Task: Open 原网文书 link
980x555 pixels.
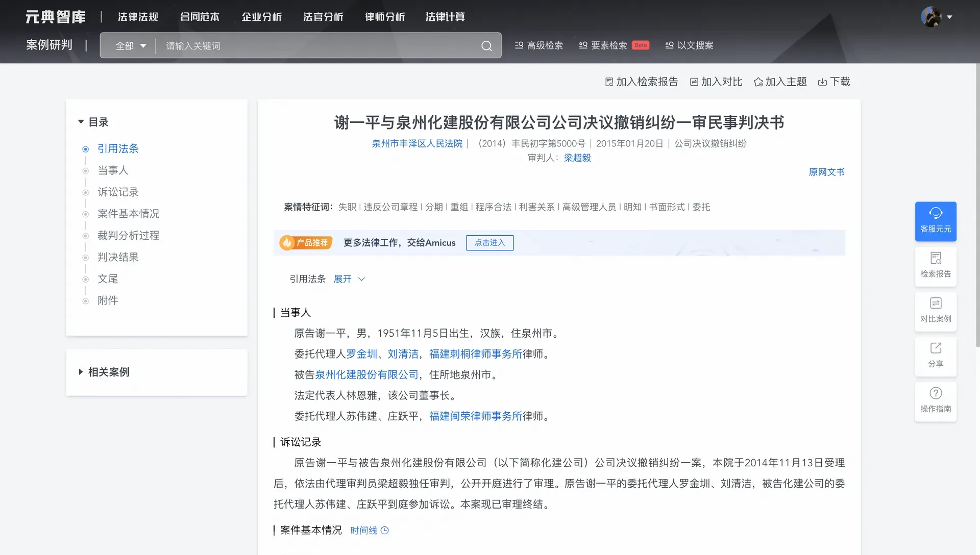Action: pos(826,172)
